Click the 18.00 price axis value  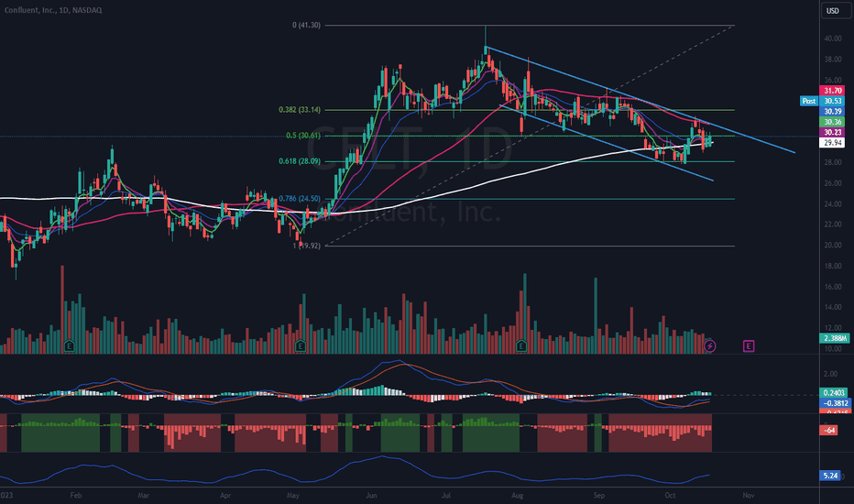coord(833,266)
